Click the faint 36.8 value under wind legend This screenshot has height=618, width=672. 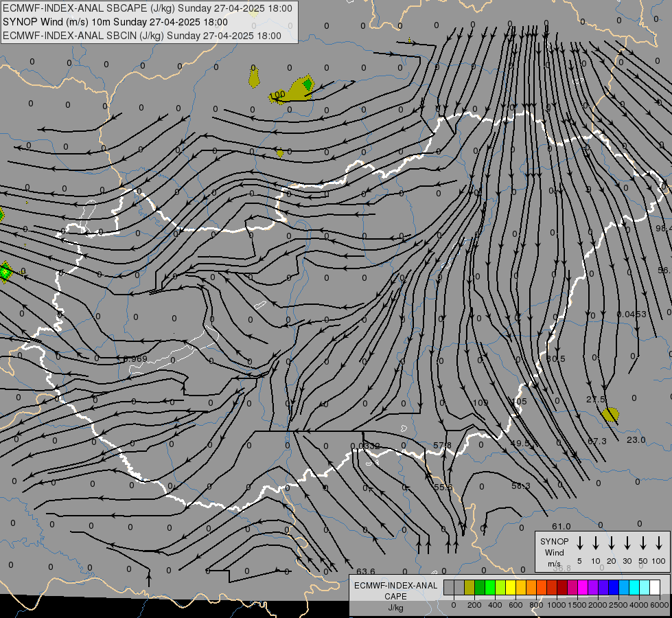coord(562,568)
